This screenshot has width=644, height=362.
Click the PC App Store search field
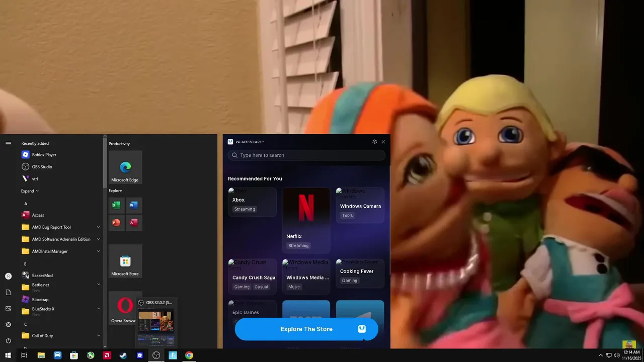[x=306, y=155]
